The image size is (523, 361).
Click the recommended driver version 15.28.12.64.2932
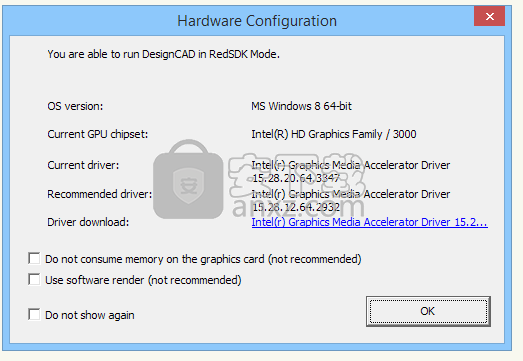click(x=296, y=207)
